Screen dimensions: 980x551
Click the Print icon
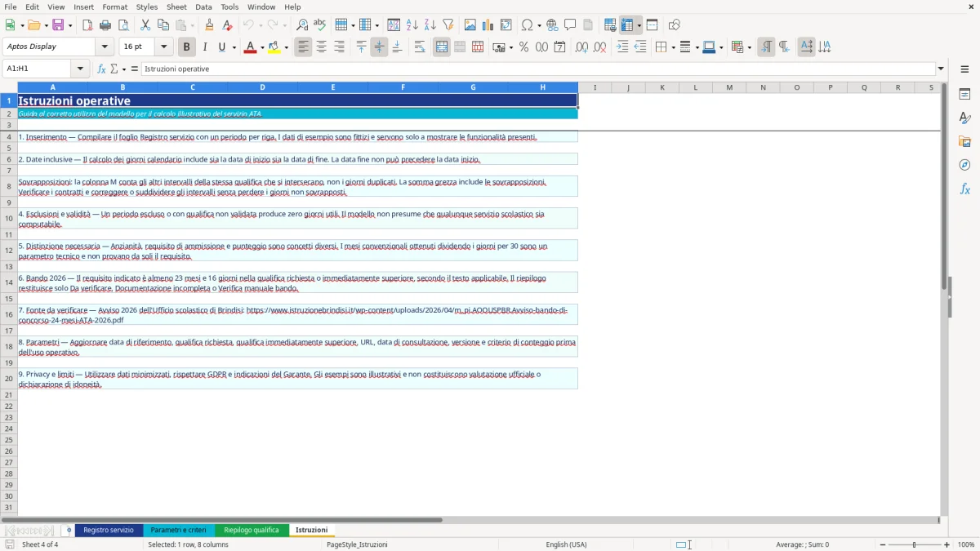[105, 25]
